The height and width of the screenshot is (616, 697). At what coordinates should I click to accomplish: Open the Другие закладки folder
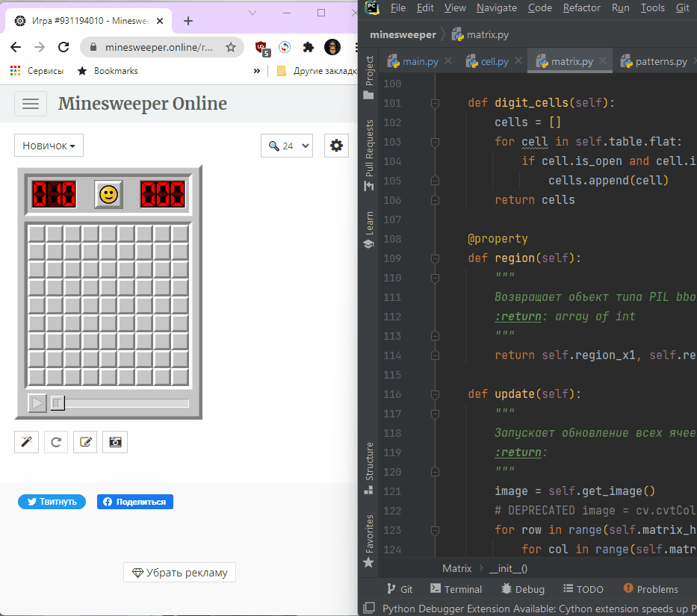click(x=317, y=71)
